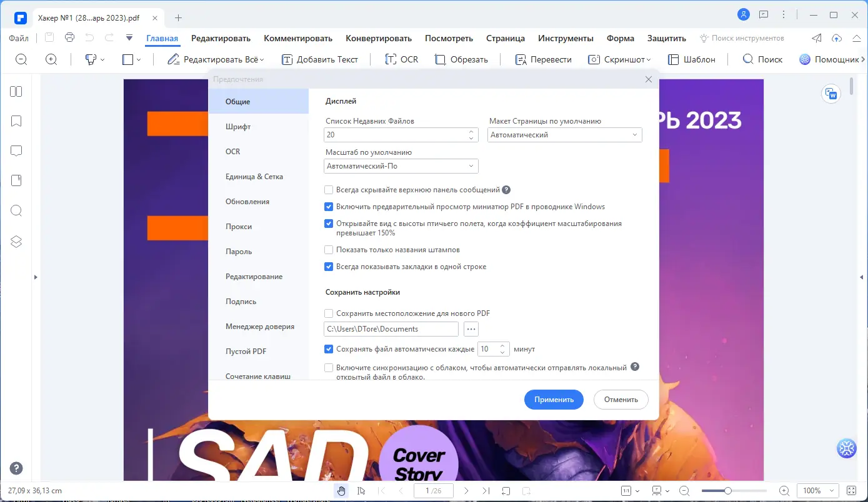Open the user account avatar
Image resolution: width=868 pixels, height=502 pixels.
point(743,14)
